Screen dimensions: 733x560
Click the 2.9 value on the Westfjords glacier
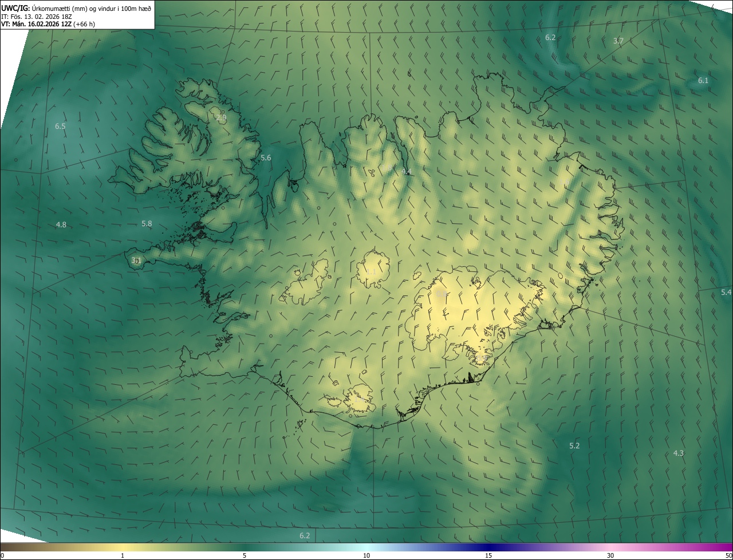(221, 117)
